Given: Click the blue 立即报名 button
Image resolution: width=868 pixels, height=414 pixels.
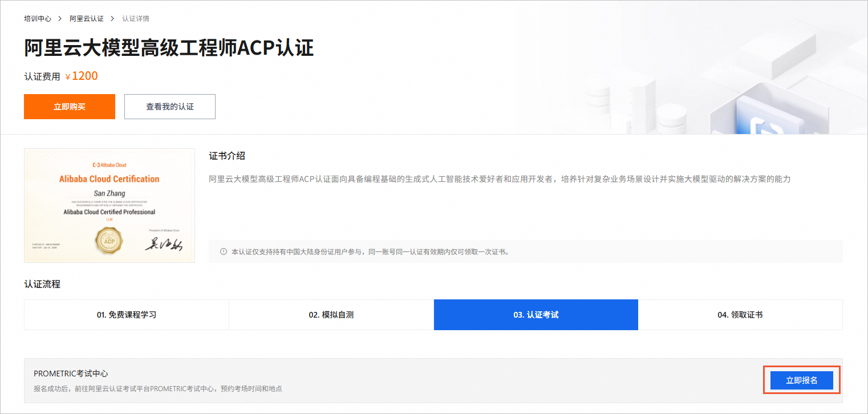Looking at the screenshot, I should [x=802, y=380].
